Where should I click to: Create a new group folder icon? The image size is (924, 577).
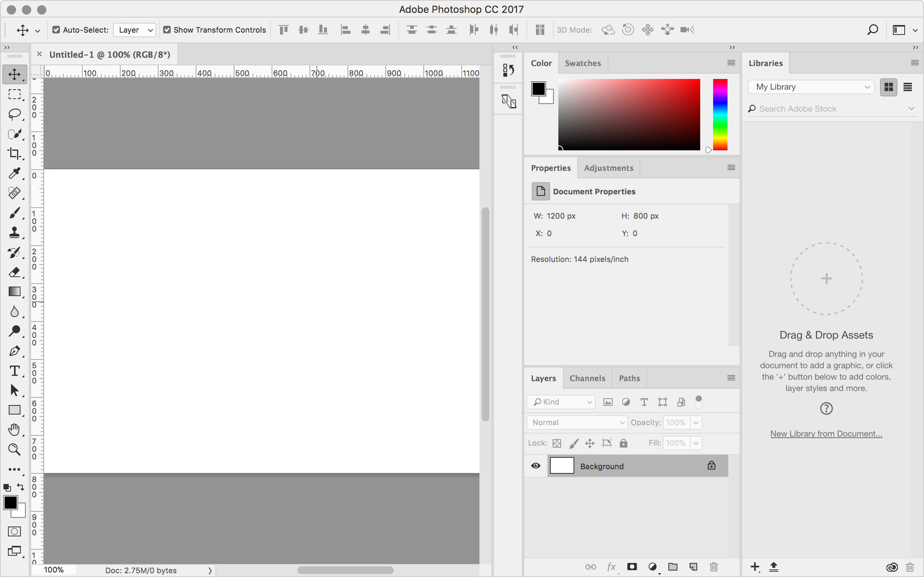[x=673, y=567]
